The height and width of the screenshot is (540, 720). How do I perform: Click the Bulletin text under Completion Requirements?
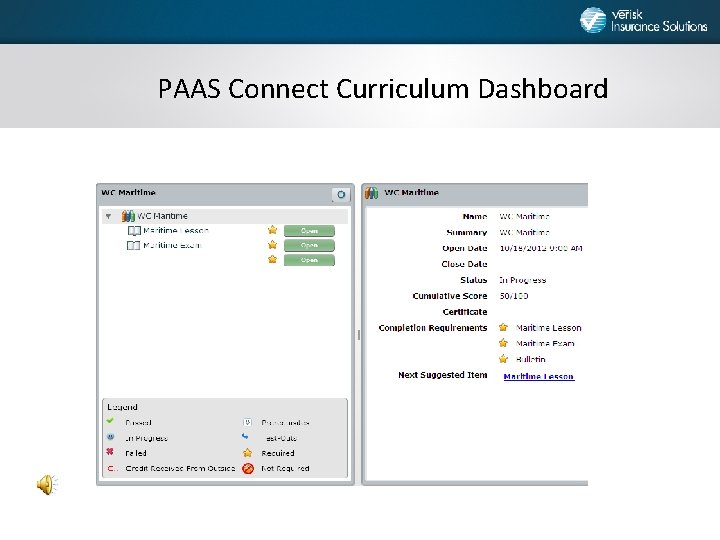531,359
